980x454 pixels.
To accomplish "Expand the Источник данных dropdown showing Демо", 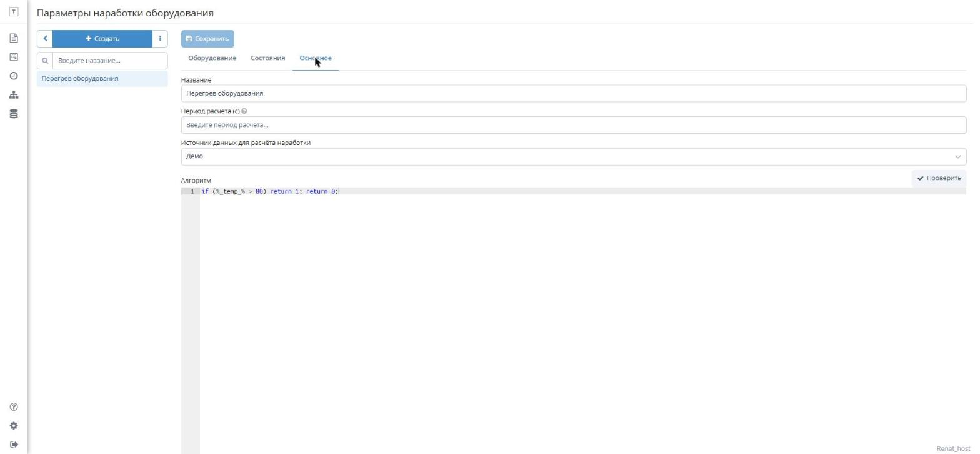I will pyautogui.click(x=573, y=157).
